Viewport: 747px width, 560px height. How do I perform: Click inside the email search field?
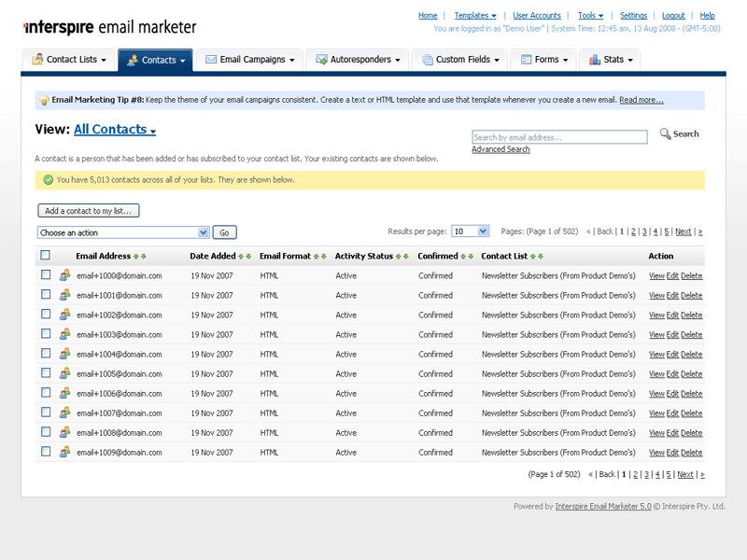[x=560, y=135]
